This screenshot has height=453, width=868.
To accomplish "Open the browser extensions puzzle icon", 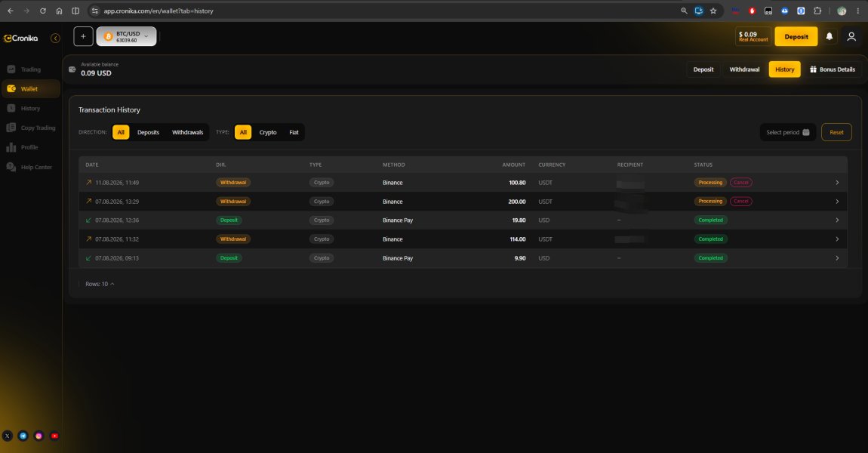I will [817, 11].
